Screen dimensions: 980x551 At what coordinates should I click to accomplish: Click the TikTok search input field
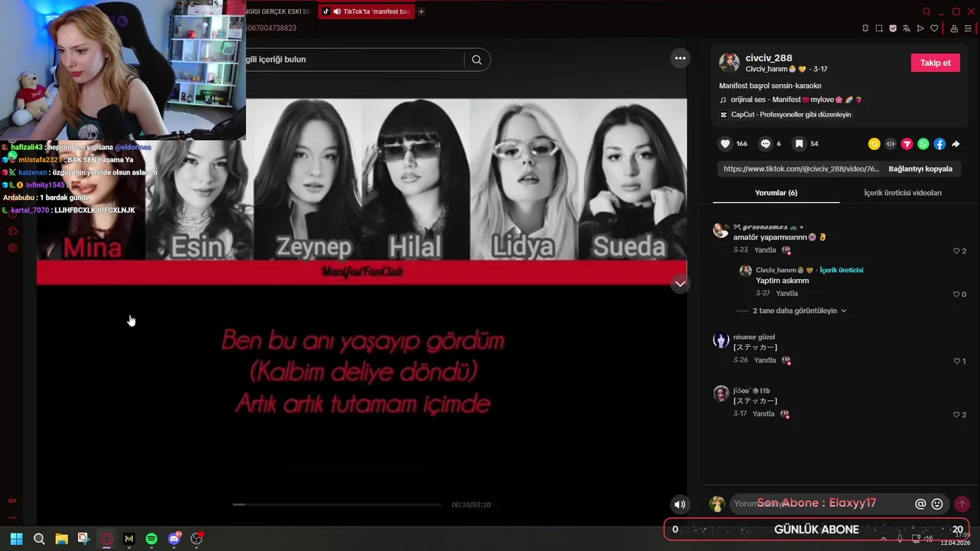click(x=352, y=60)
